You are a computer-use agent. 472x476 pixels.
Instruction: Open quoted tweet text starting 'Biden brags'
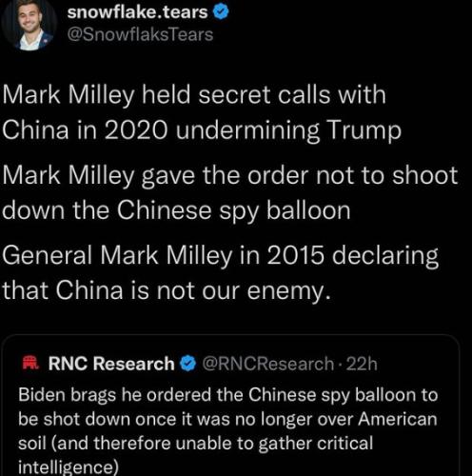click(227, 431)
